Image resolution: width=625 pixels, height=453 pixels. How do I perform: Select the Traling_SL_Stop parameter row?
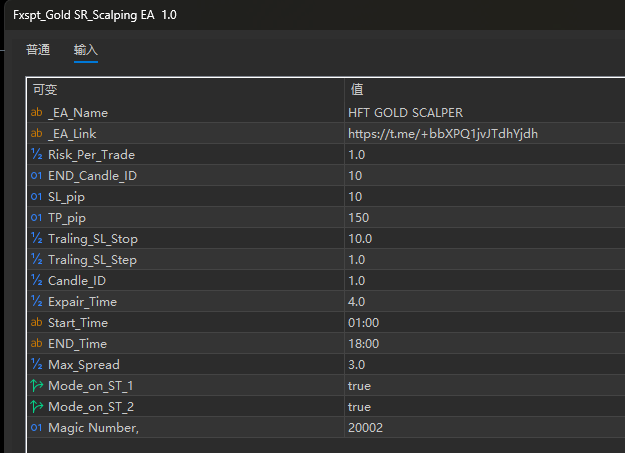point(93,239)
